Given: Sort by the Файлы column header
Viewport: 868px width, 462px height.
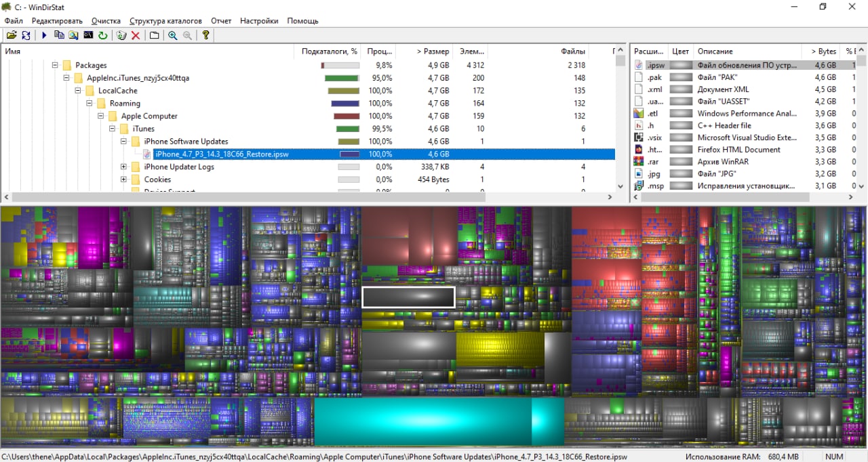Looking at the screenshot, I should (x=538, y=51).
